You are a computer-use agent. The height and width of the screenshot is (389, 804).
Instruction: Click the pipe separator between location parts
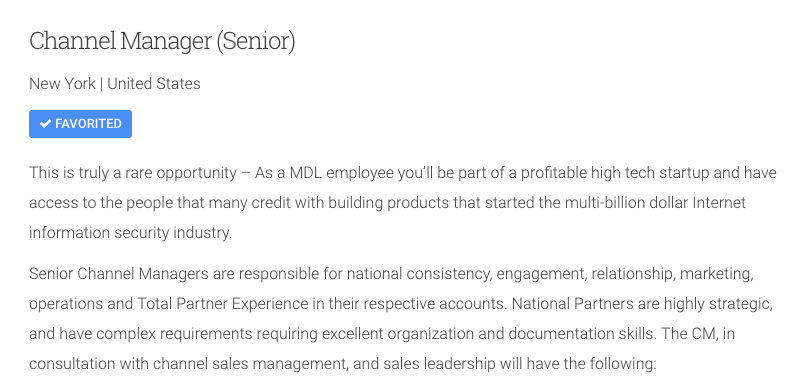click(101, 84)
